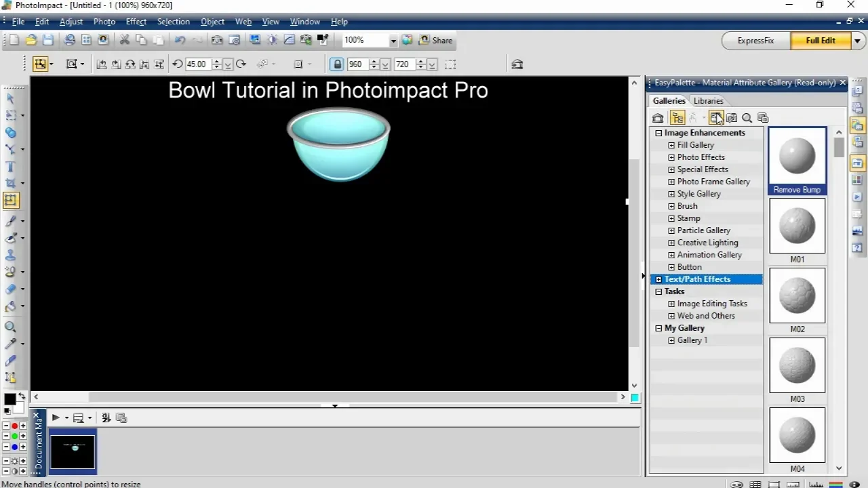Switch to the Libraries tab
The image size is (868, 488).
coord(708,101)
